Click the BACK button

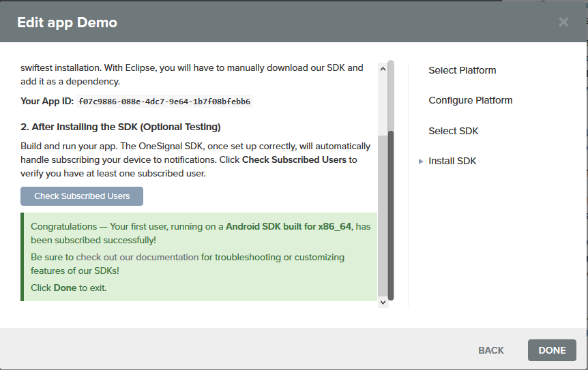[490, 350]
